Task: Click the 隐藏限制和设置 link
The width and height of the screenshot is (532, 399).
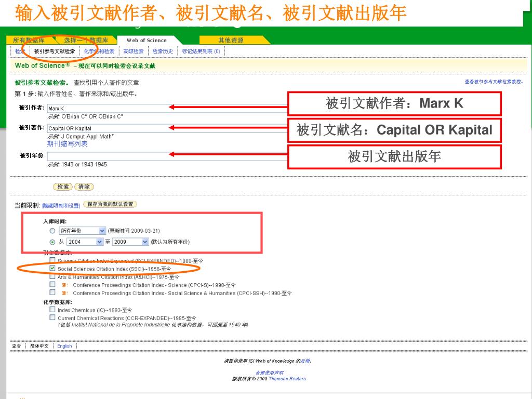Action: pyautogui.click(x=61, y=206)
